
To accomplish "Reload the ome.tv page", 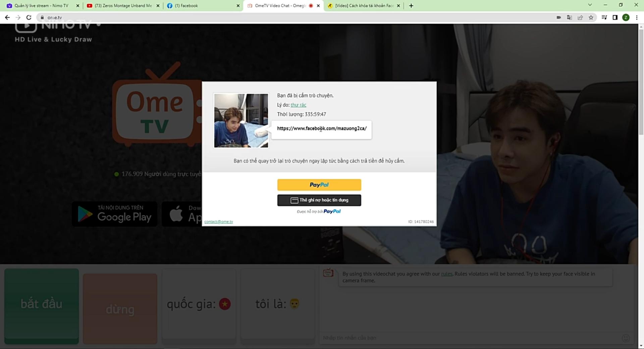I will (x=29, y=17).
